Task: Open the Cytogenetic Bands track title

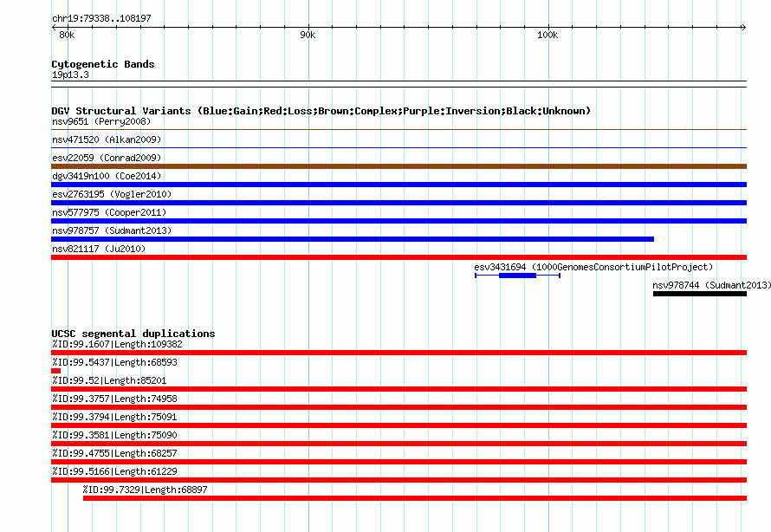Action: tap(103, 64)
